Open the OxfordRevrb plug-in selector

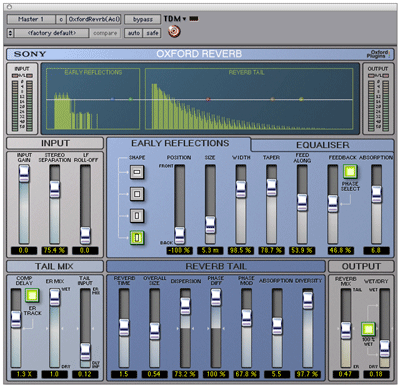coord(94,19)
